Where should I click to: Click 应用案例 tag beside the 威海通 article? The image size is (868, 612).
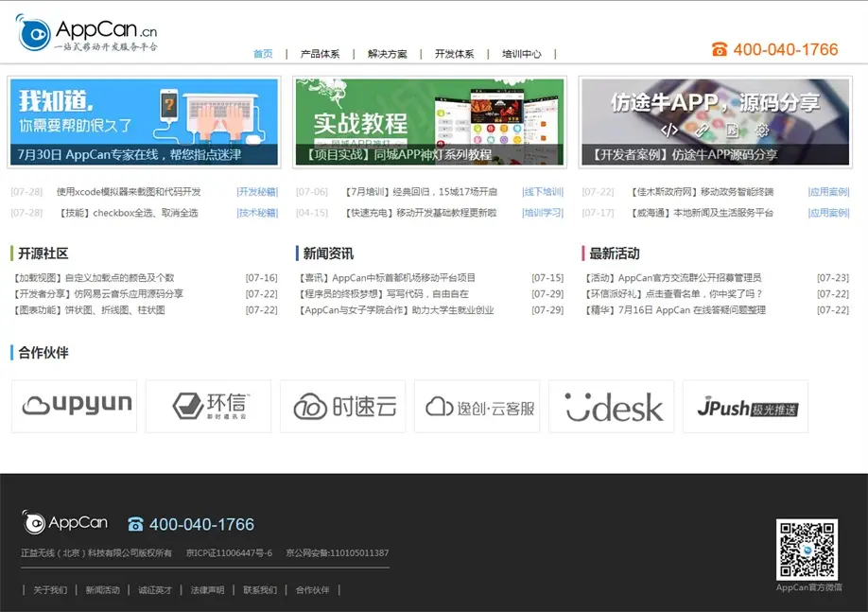tap(828, 213)
